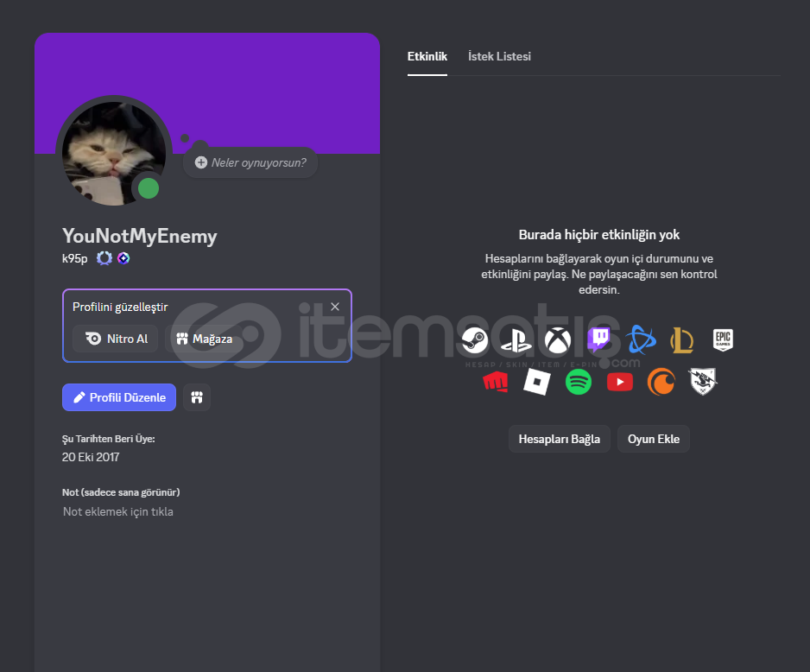Click the second round badge next to k95p
This screenshot has width=810, height=672.
[x=123, y=257]
